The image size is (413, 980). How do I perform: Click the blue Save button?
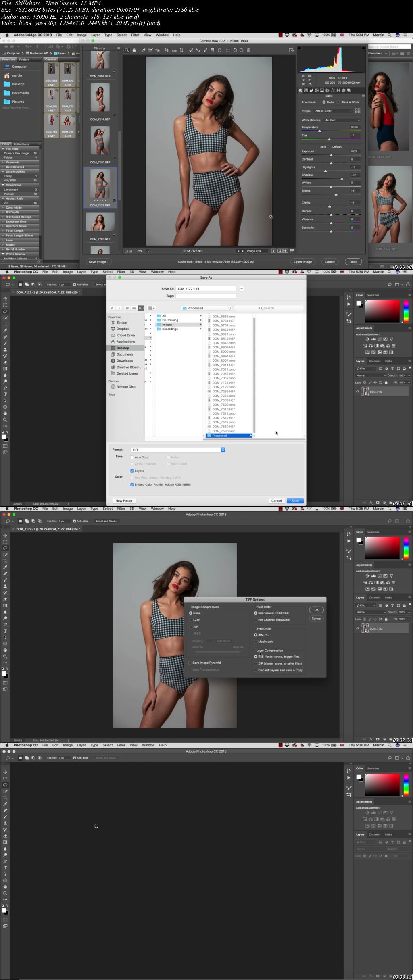[295, 501]
